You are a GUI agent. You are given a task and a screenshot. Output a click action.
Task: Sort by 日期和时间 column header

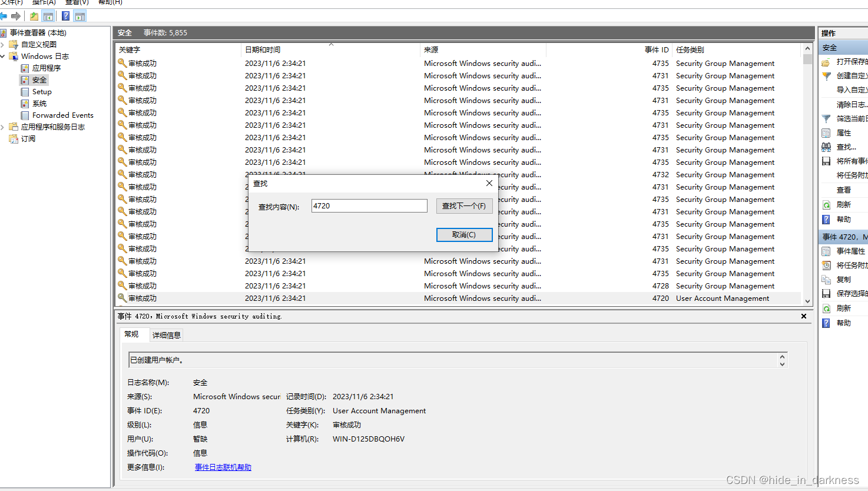[330, 50]
